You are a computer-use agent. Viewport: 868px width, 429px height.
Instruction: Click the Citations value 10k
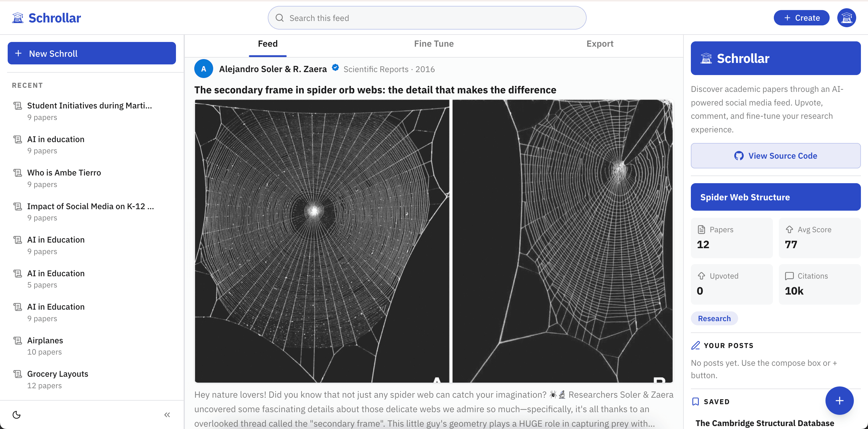(x=794, y=291)
